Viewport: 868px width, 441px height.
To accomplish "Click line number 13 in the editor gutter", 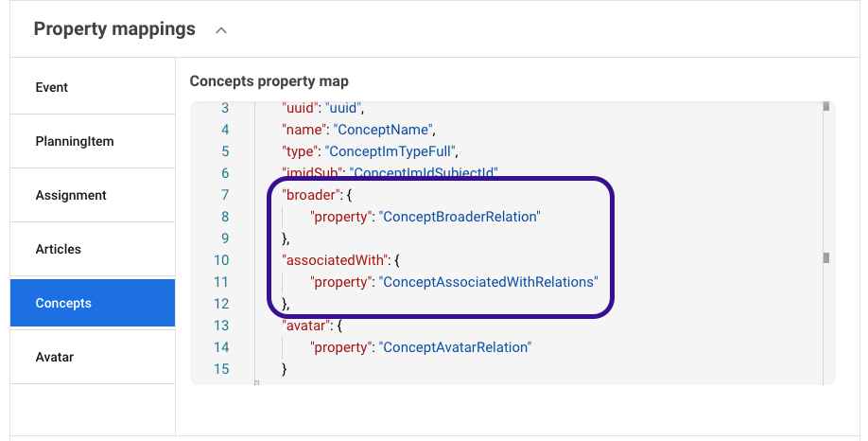I will pos(221,326).
